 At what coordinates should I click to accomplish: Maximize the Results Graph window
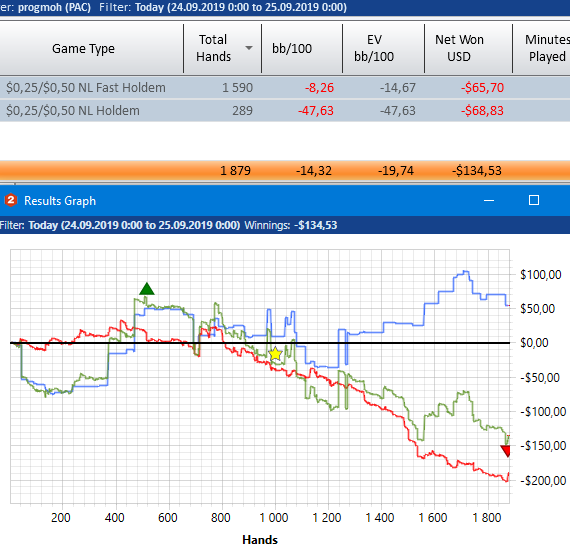(534, 200)
